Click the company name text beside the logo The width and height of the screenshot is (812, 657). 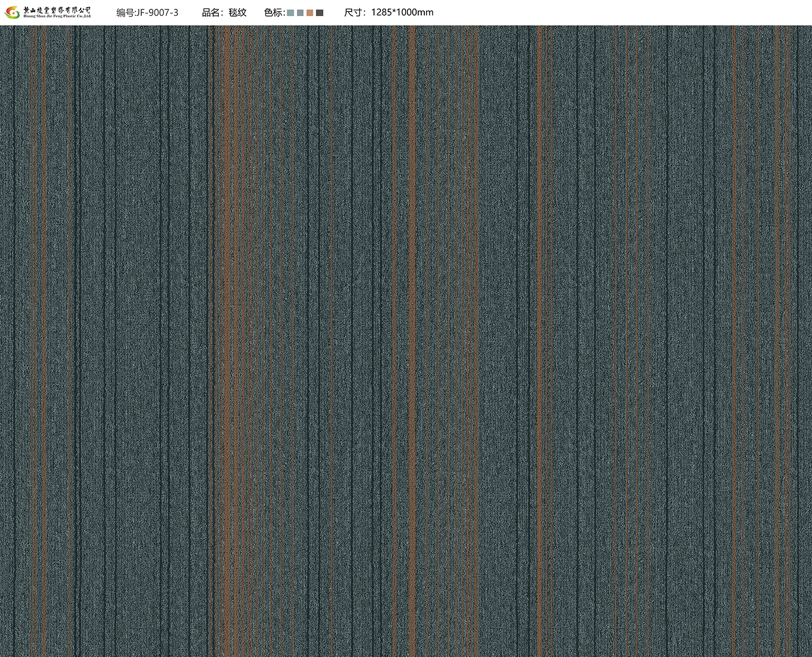57,10
